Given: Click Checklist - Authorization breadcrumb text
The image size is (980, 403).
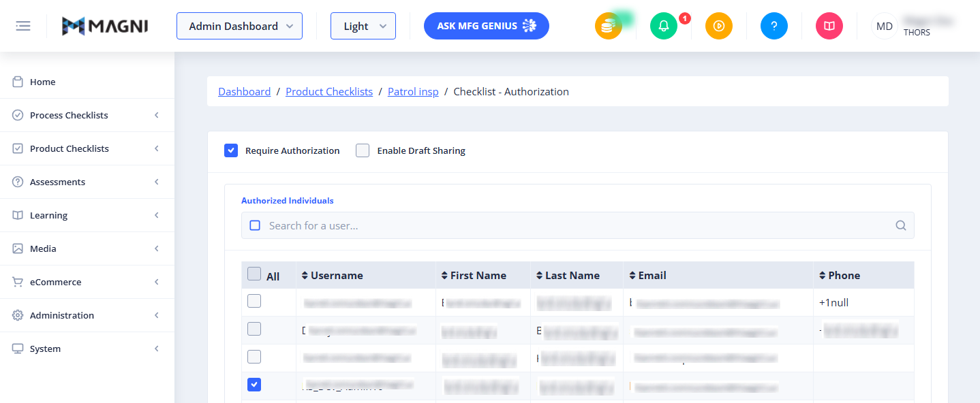Looking at the screenshot, I should click(511, 91).
